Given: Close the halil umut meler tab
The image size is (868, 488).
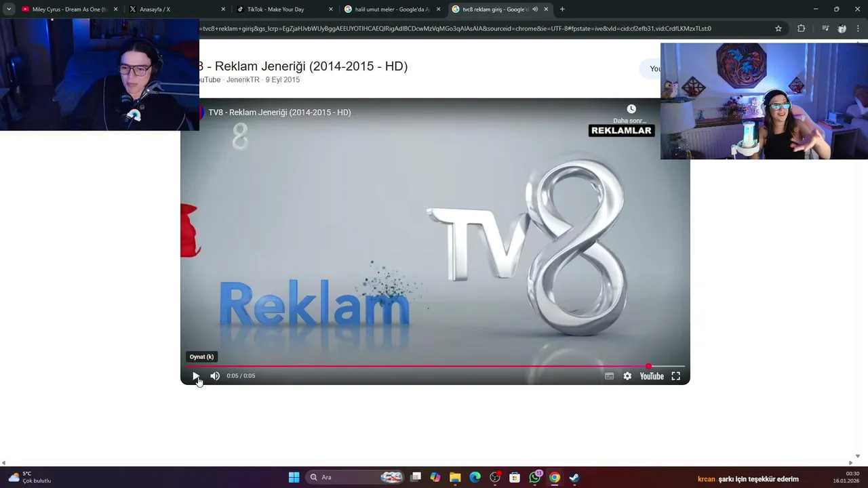Looking at the screenshot, I should pos(438,9).
